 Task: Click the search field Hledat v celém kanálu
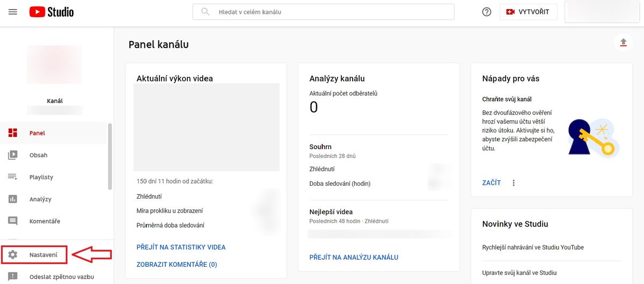coord(323,12)
